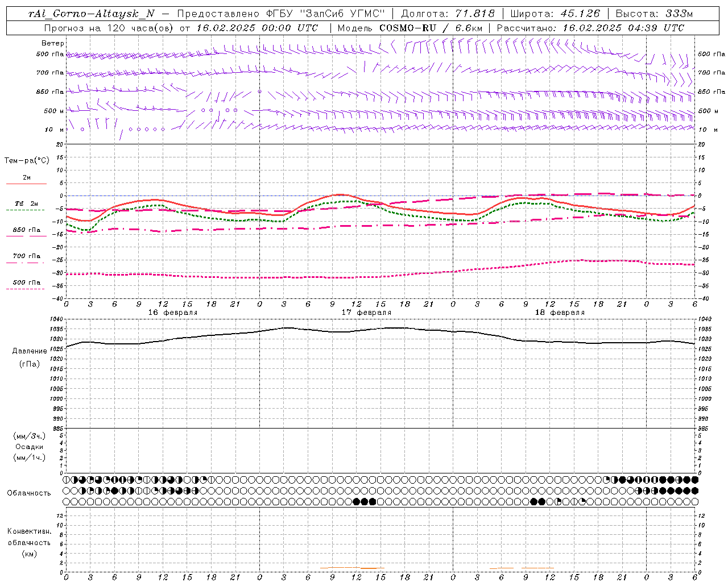Click the date label 18 февраля
The height and width of the screenshot is (582, 728).
560,313
